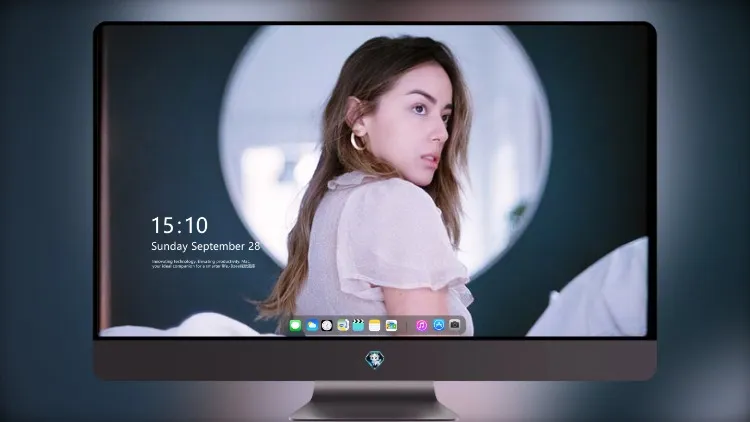Open the green Messages app in dock
Viewport: 750px width, 422px height.
296,325
